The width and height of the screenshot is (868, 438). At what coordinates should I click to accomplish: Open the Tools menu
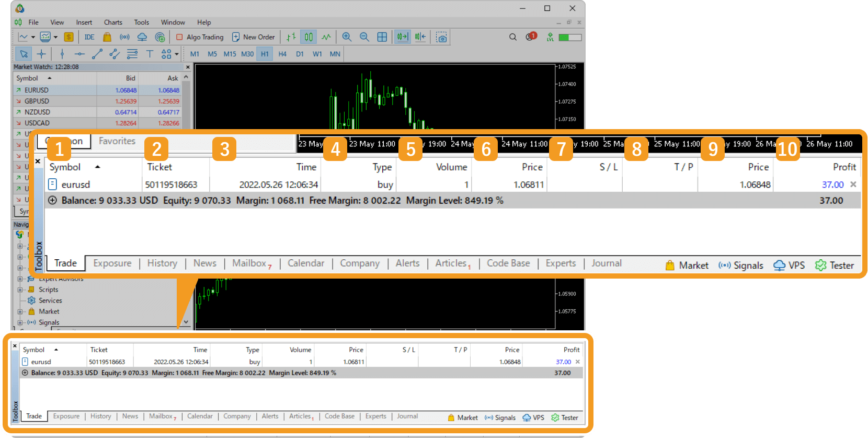(x=141, y=22)
